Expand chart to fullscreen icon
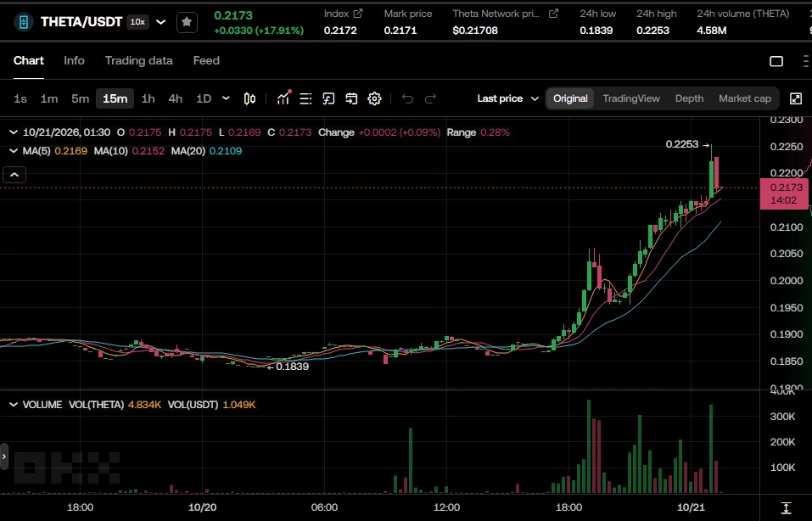This screenshot has width=812, height=521. tap(795, 98)
